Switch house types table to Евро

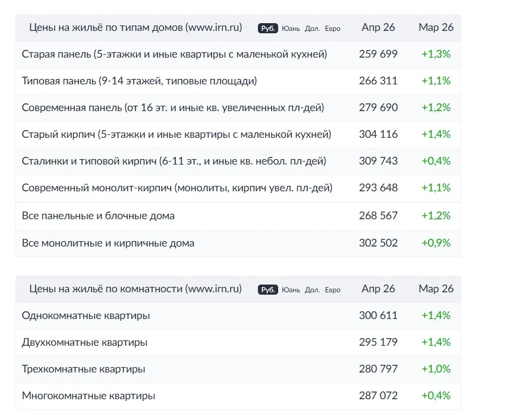coord(332,29)
